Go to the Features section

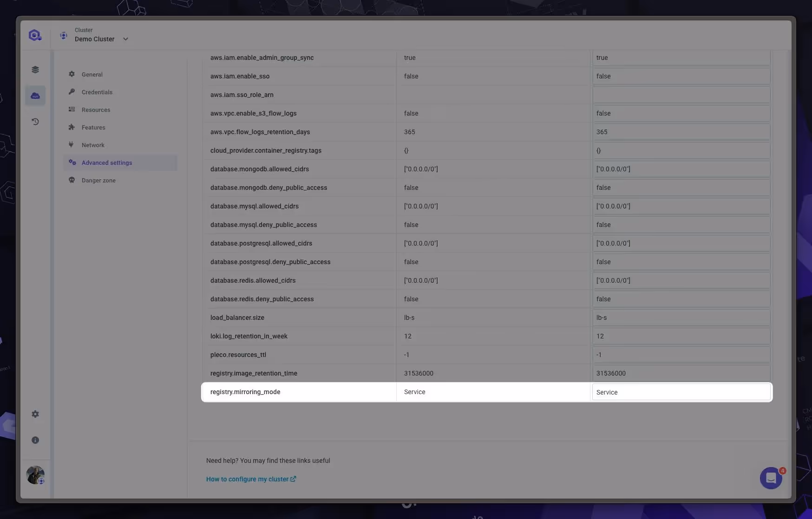(x=93, y=127)
